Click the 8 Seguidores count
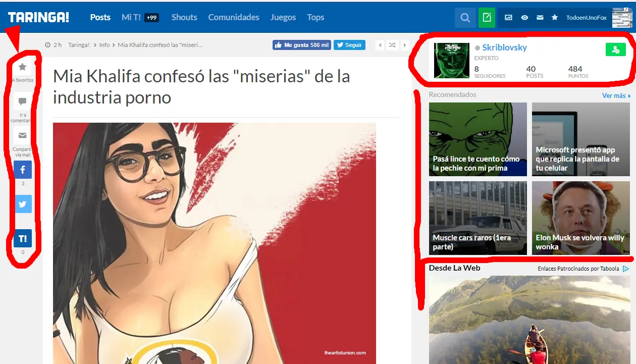Screen dimensions: 636x364 [490, 72]
